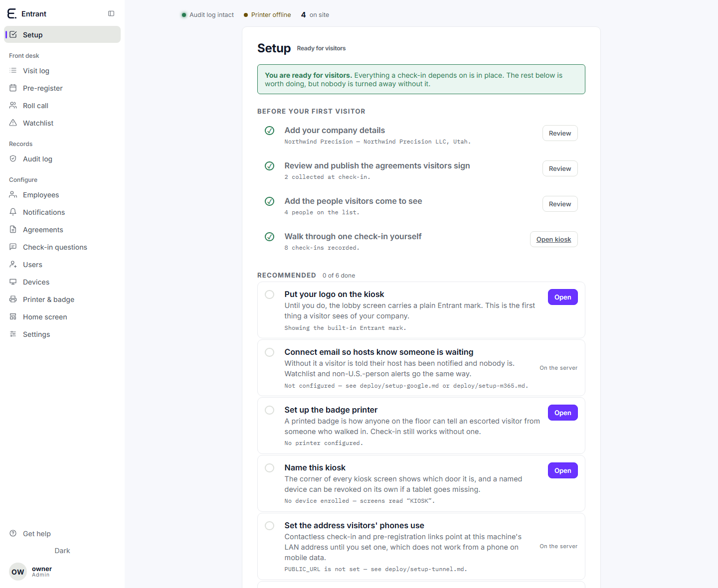The height and width of the screenshot is (588, 718).
Task: Click 'On the server' note in email card
Action: tap(558, 368)
